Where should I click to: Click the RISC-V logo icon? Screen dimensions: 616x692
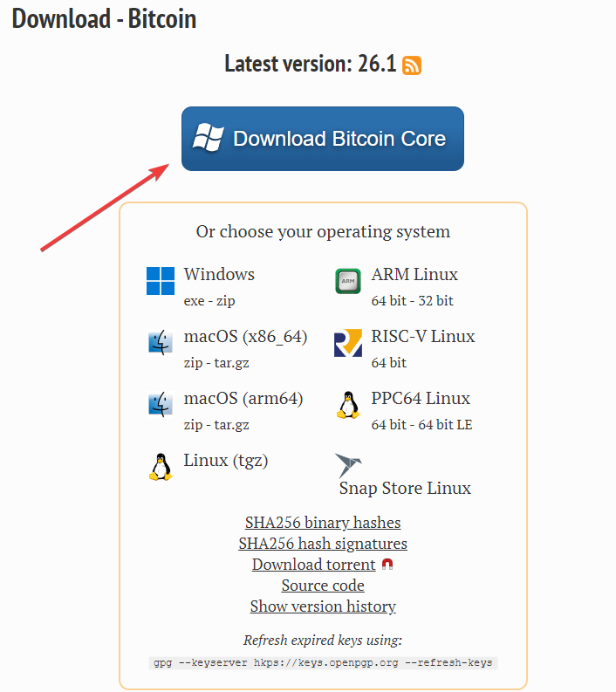pyautogui.click(x=348, y=343)
